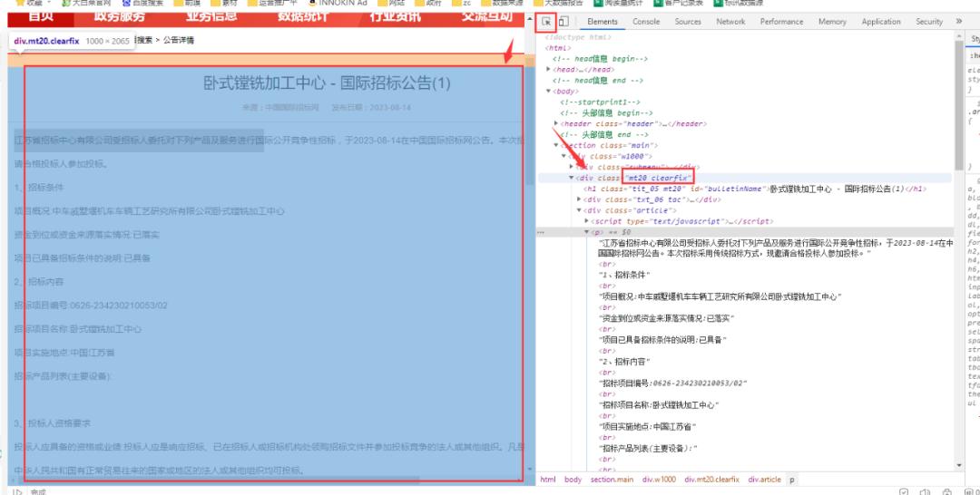Collapse the selected p element node
The image size is (980, 495).
[586, 232]
